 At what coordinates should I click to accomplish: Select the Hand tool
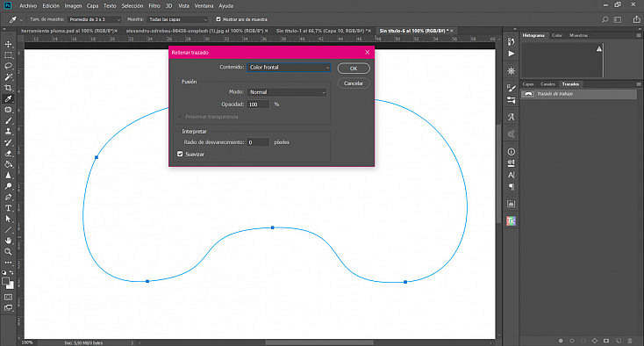(8, 241)
